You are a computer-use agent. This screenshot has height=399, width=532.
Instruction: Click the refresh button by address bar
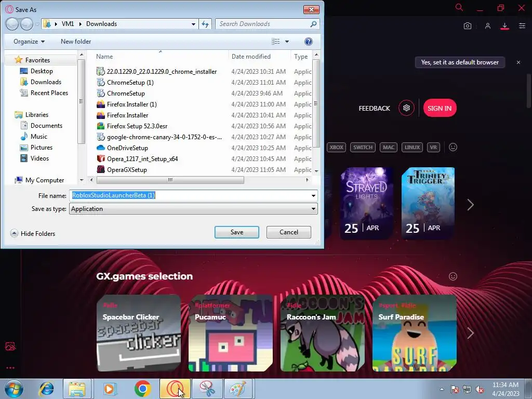click(205, 24)
